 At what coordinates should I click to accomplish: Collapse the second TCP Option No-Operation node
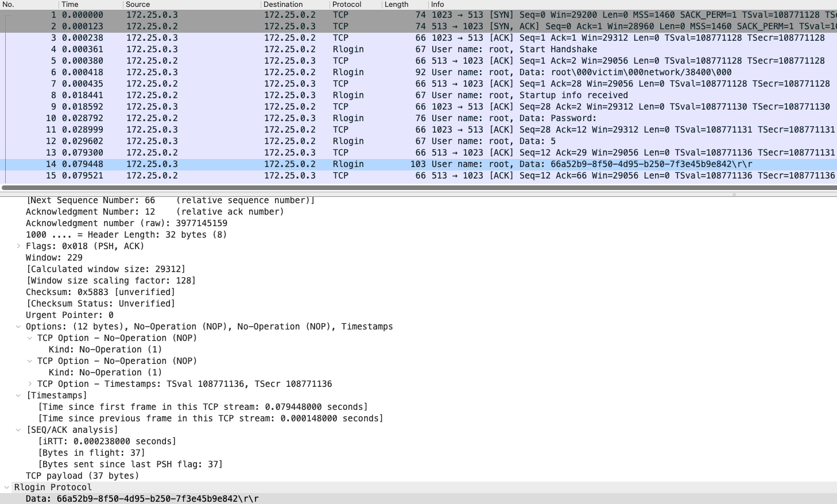30,361
